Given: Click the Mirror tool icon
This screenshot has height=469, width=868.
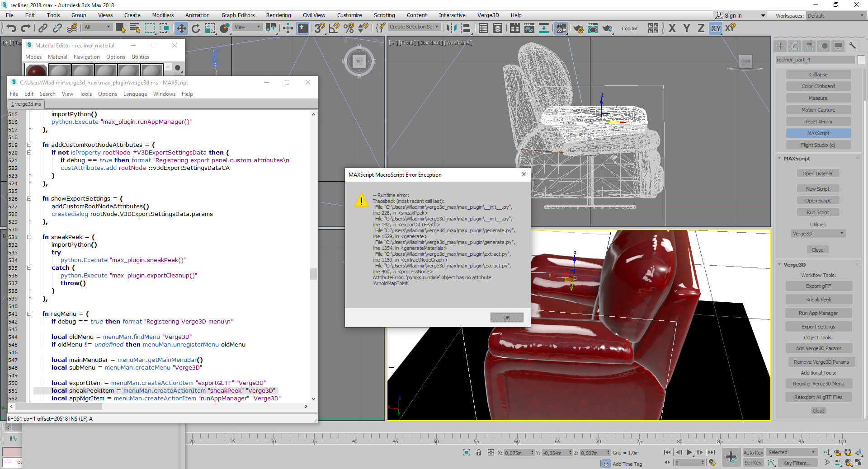Looking at the screenshot, I should click(451, 28).
